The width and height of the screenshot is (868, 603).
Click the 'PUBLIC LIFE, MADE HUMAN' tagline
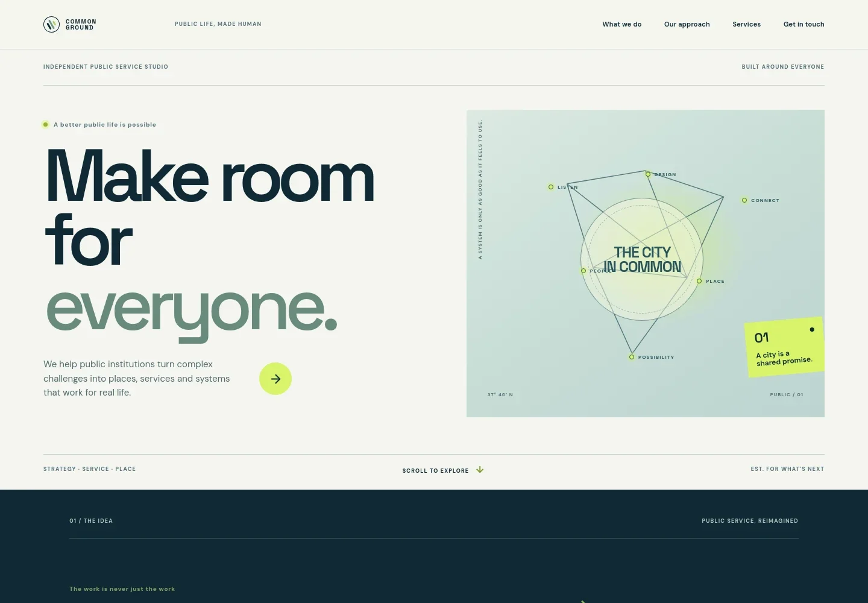218,24
